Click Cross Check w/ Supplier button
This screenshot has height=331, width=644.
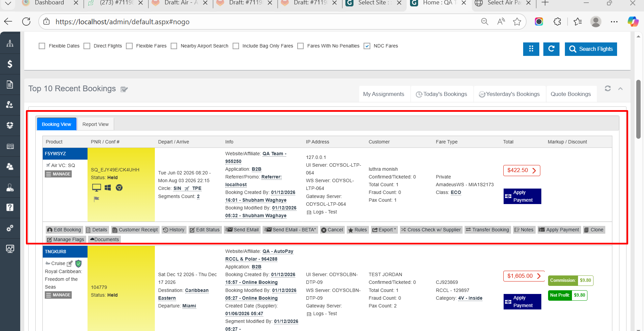click(431, 230)
